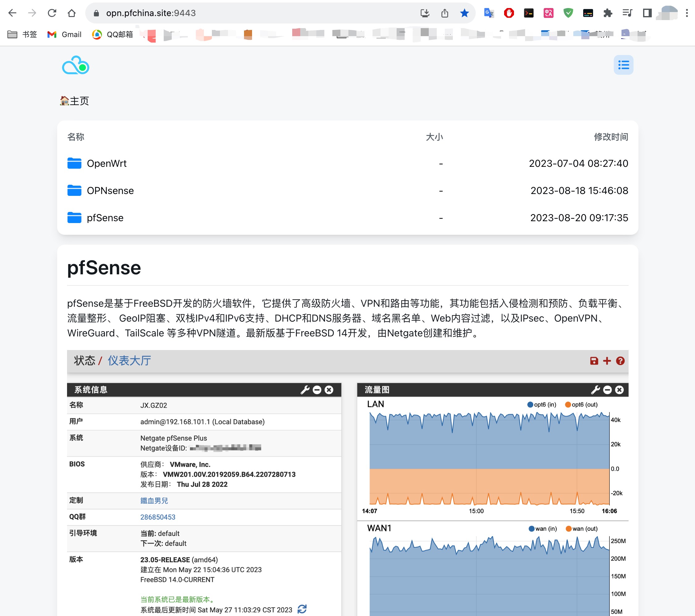695x616 pixels.
Task: Collapse the system info widget
Action: coord(317,390)
